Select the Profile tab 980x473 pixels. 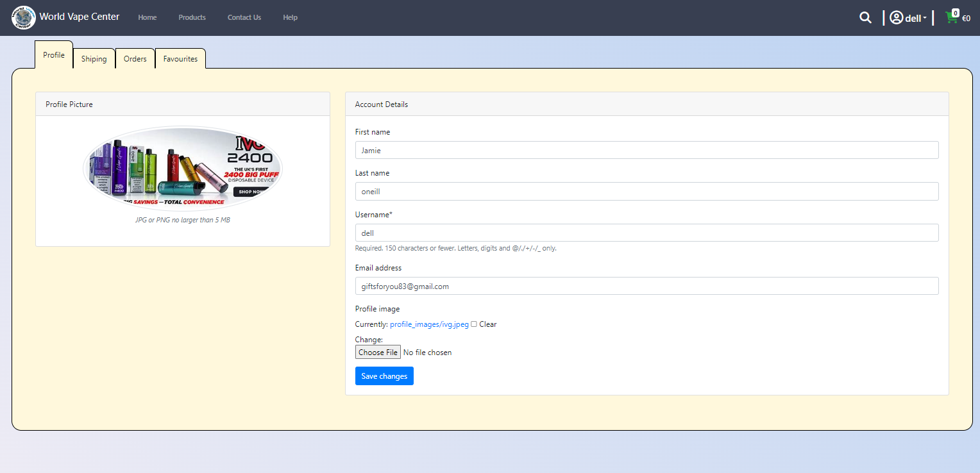54,55
